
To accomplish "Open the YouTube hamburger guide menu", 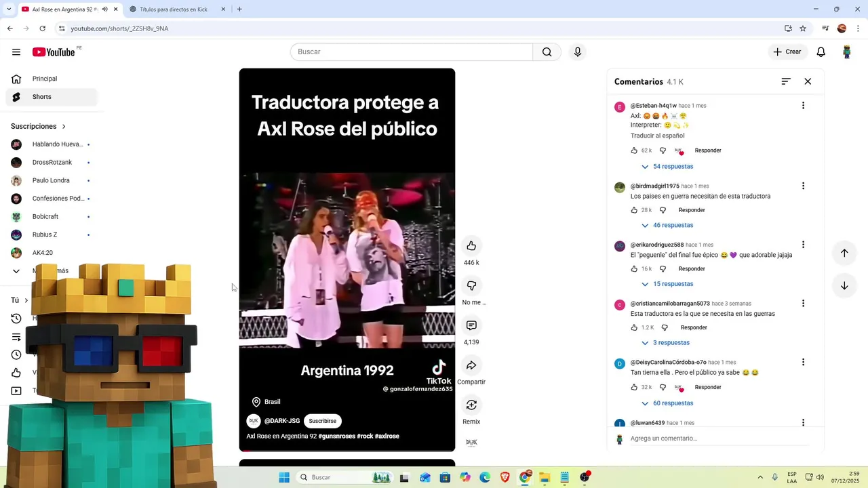I will click(x=16, y=52).
